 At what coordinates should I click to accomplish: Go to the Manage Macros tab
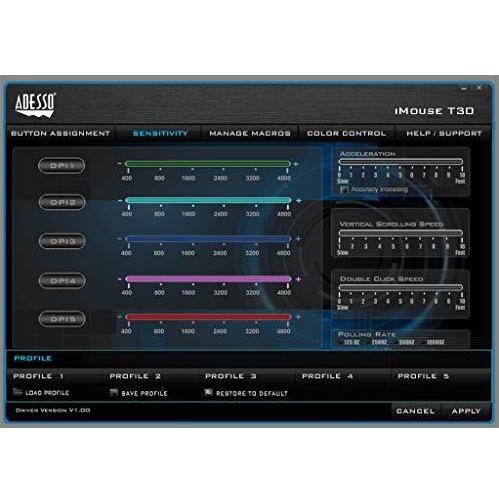[x=250, y=133]
